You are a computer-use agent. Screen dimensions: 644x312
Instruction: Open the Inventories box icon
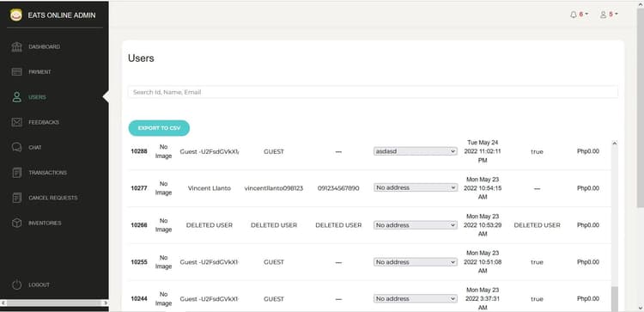coord(17,223)
